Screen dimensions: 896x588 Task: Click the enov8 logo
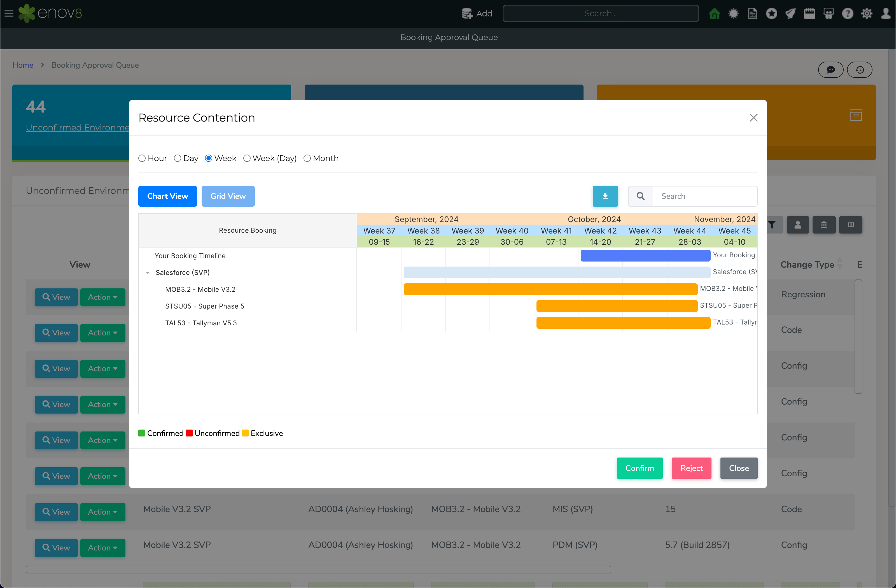[50, 13]
